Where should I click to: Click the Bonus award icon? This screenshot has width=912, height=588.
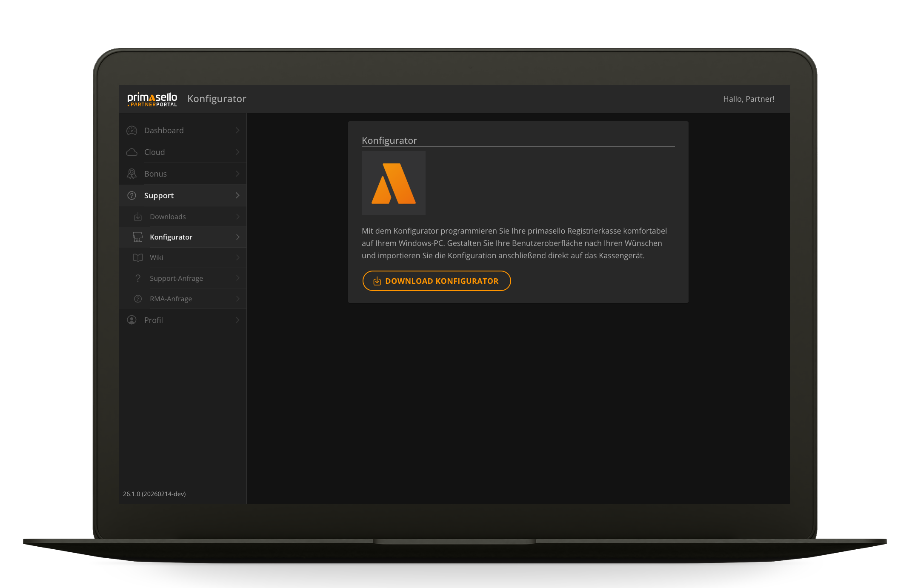[132, 174]
